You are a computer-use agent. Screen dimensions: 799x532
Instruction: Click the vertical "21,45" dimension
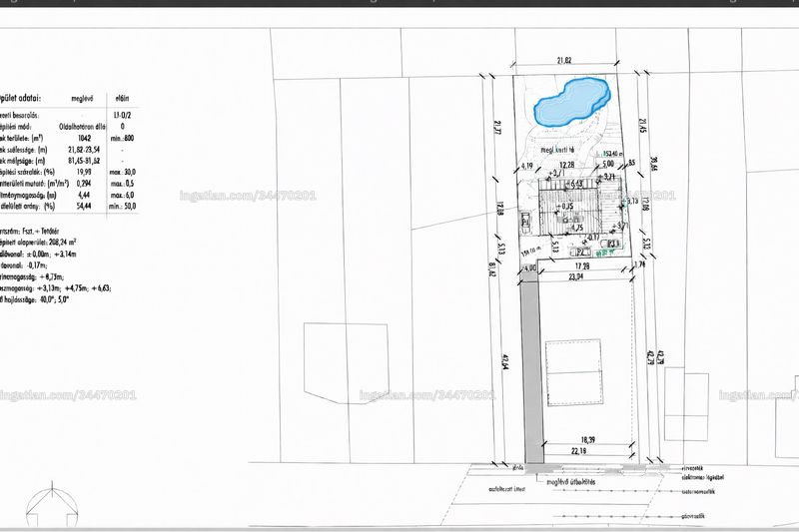[642, 126]
